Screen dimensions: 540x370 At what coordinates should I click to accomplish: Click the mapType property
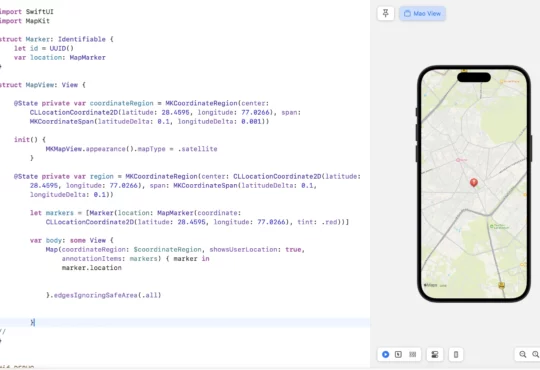tap(152, 149)
